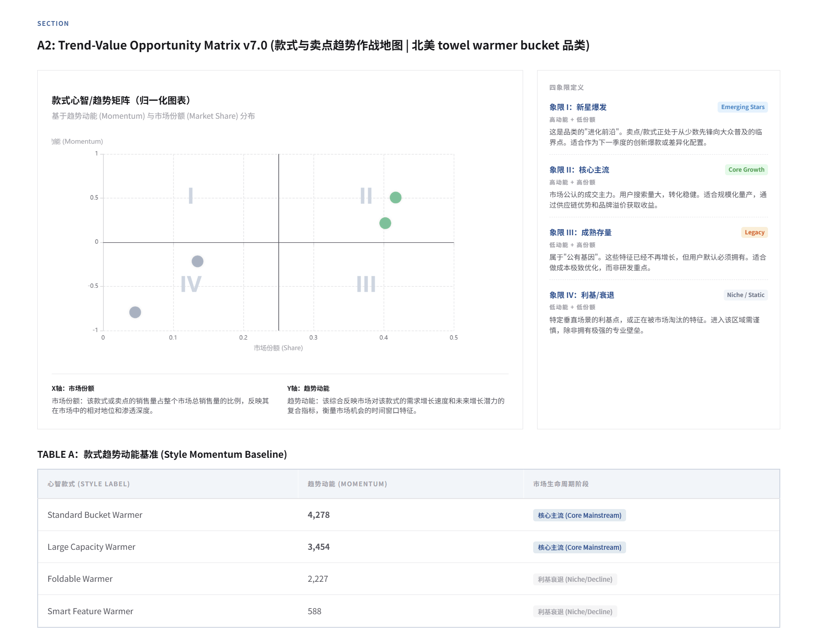Viewport: 814px width, 644px height.
Task: Select the Standard Bucket Warmer row label
Action: 95,515
